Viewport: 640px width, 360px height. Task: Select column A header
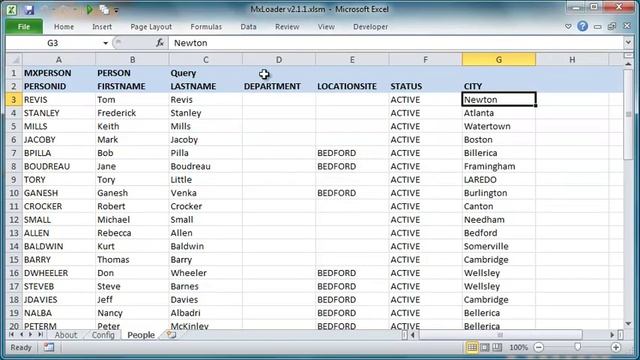59,60
